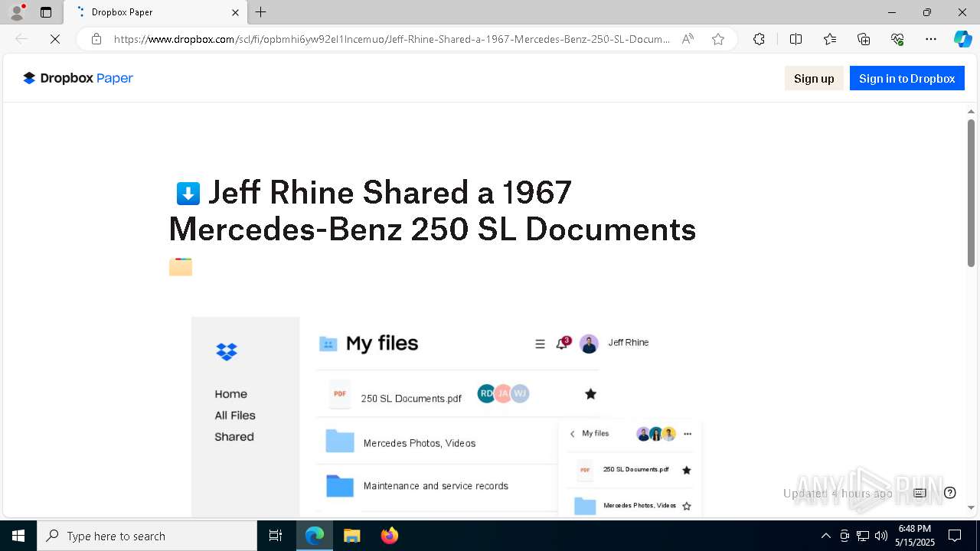View site information lock icon
The width and height of the screenshot is (980, 551).
click(96, 39)
